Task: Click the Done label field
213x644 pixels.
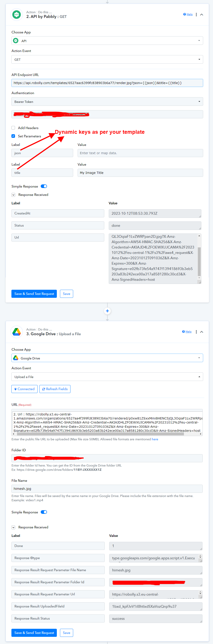Action: (58, 546)
